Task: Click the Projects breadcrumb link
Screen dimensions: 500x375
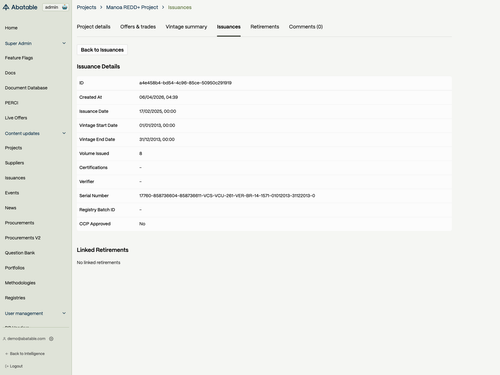Action: [x=86, y=7]
